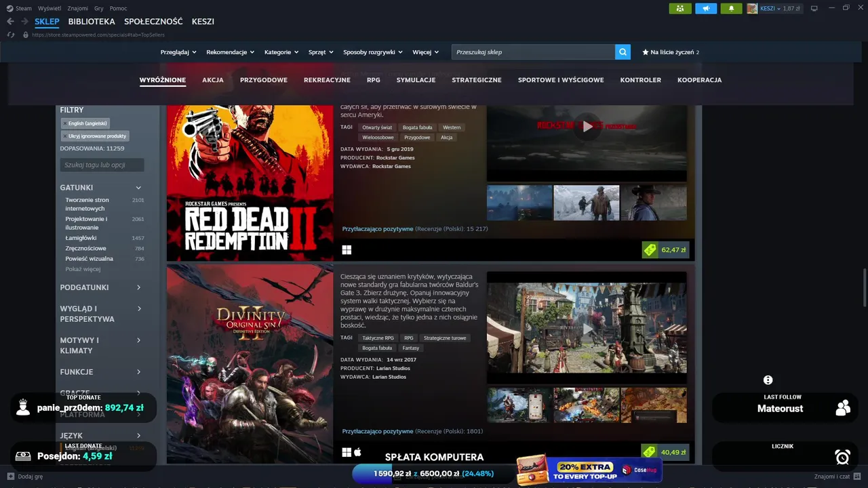Expand the JĘZYK filter section
Viewport: 868px width, 488px height.
click(138, 436)
